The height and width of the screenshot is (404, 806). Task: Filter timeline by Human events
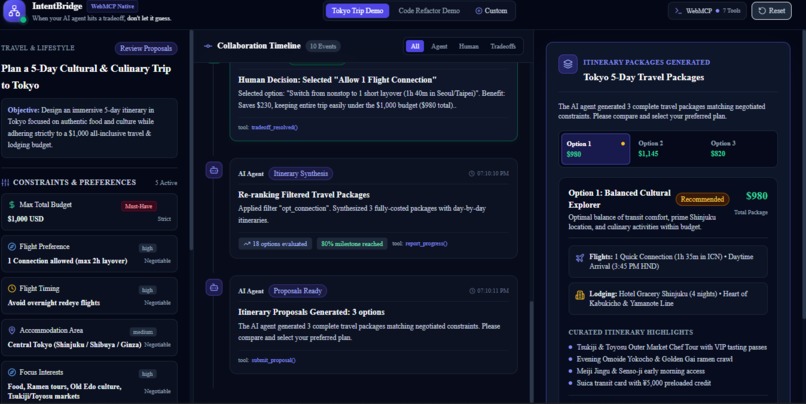[468, 46]
